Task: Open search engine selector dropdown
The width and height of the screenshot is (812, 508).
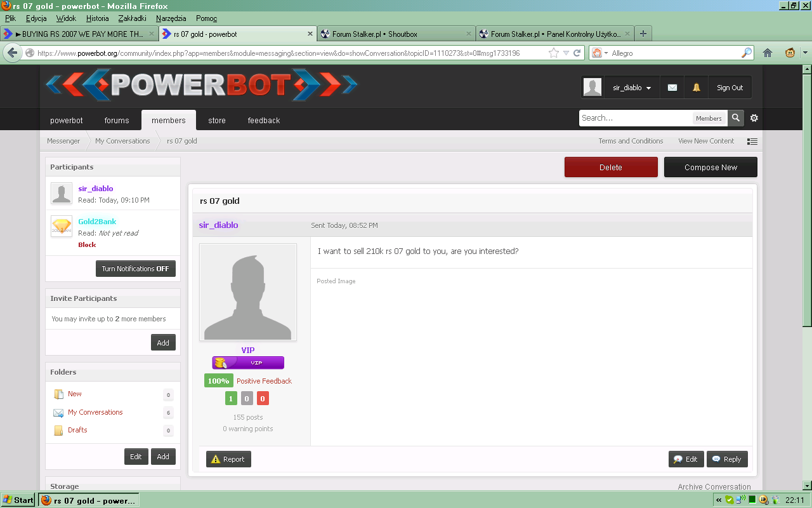Action: click(x=600, y=53)
